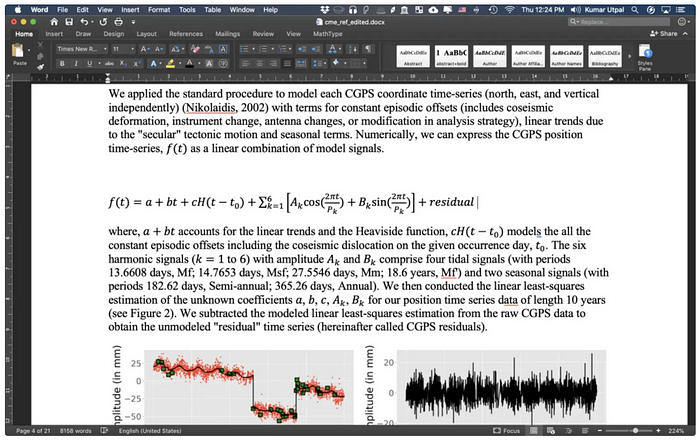Click the Paste clipboard icon

[x=18, y=51]
